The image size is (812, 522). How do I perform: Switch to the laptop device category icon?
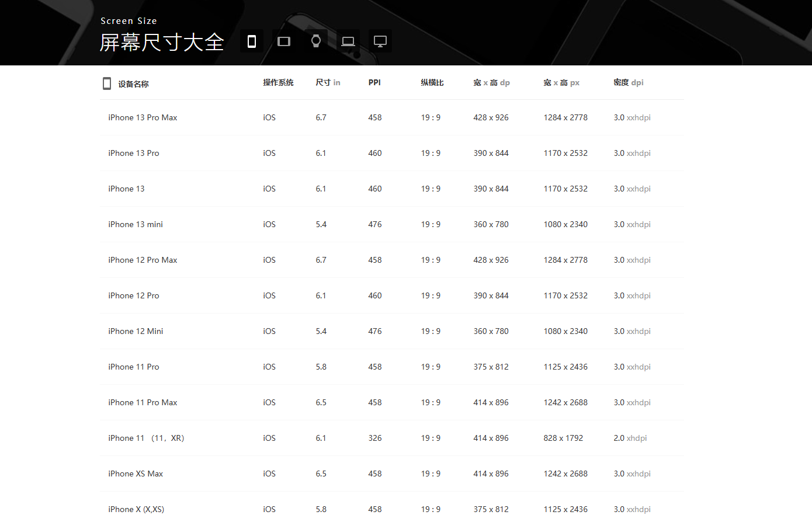point(348,41)
